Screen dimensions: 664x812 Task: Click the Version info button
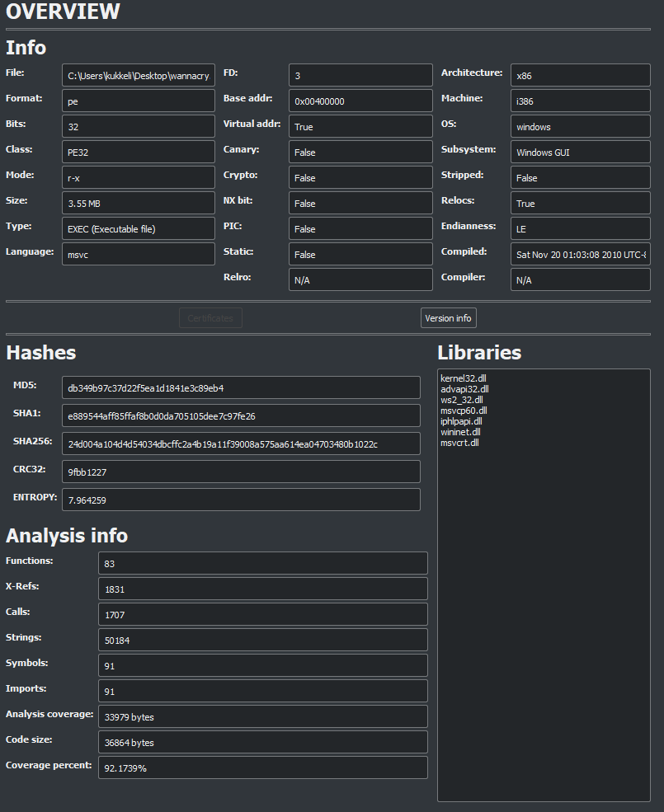pyautogui.click(x=448, y=318)
